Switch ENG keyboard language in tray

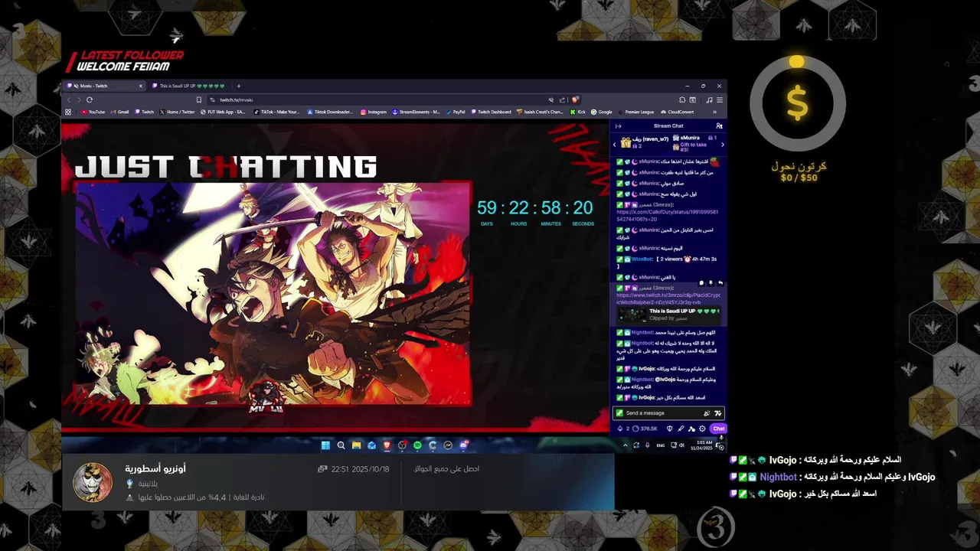661,445
